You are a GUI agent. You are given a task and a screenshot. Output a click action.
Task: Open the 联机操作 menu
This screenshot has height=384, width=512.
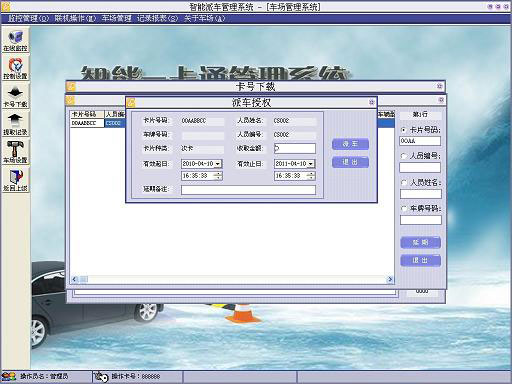coord(75,18)
